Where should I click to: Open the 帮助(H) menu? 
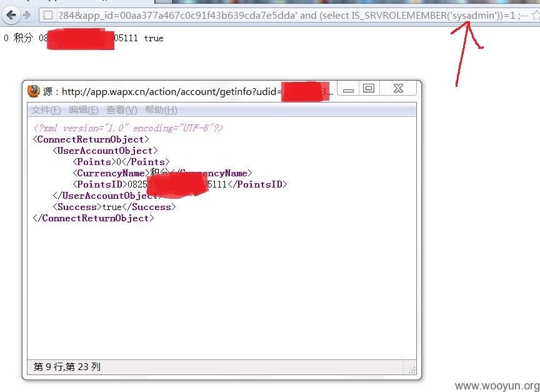161,110
